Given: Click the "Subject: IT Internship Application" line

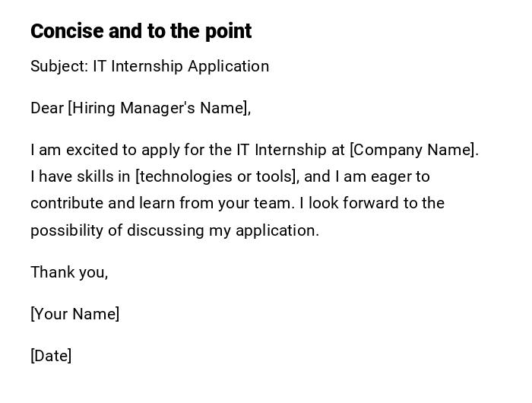Looking at the screenshot, I should 150,66.
